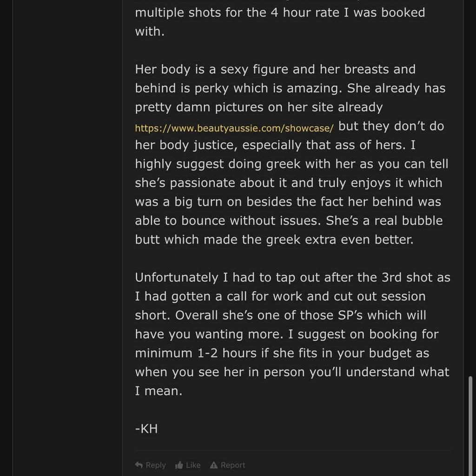Click the words '4 hour rate'
The width and height of the screenshot is (476, 476).
[x=310, y=13]
